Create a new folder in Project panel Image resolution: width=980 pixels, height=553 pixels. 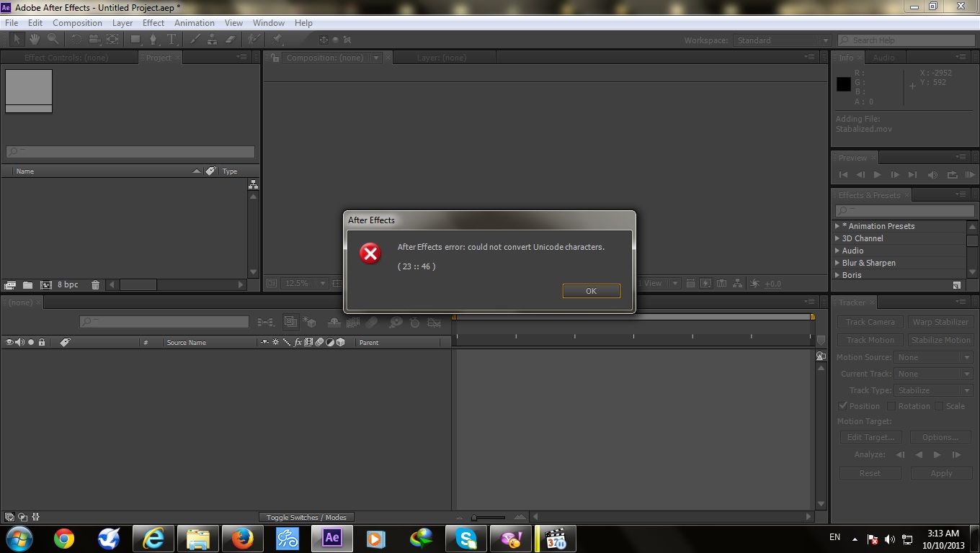click(27, 285)
